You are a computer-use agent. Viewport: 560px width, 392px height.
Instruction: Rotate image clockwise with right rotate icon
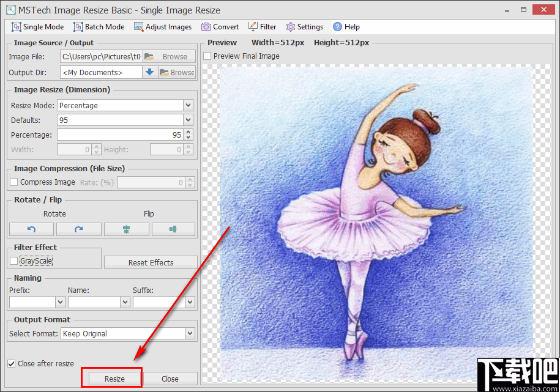(78, 229)
